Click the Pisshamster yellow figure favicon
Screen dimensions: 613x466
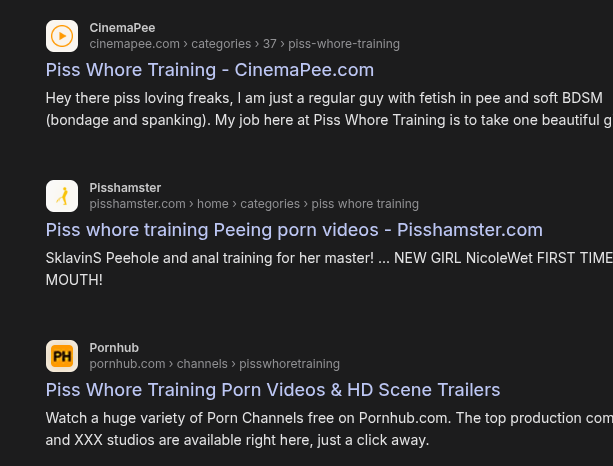point(62,196)
